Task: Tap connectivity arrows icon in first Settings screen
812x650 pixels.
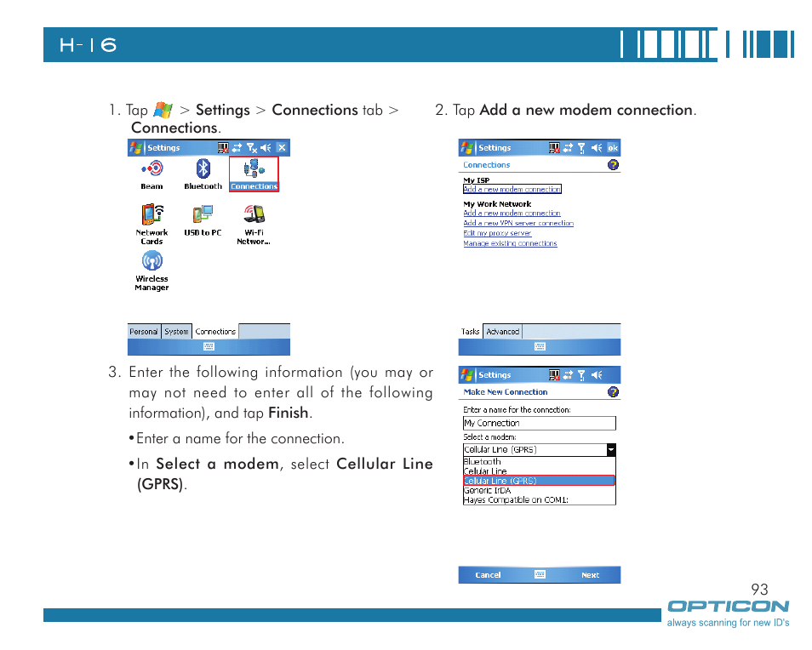Action: point(237,148)
